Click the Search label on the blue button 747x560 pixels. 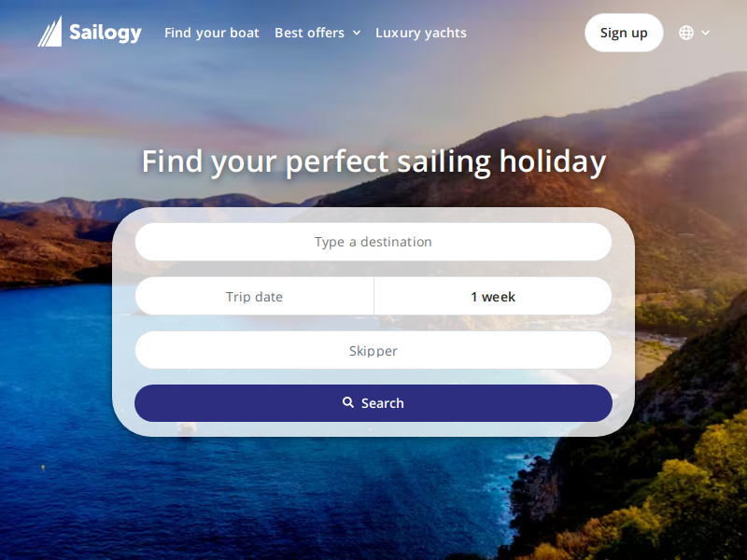click(383, 403)
